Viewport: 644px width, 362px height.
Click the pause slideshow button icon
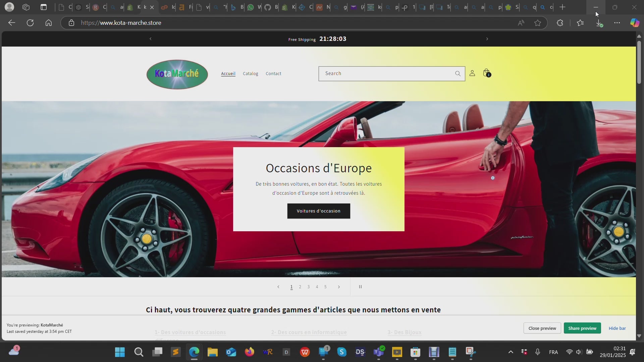click(360, 287)
